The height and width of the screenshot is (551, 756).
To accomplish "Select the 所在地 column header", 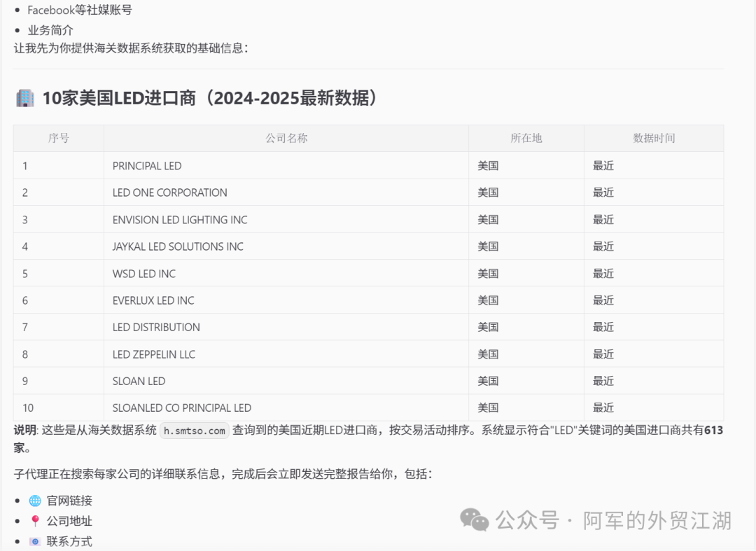I will (526, 139).
